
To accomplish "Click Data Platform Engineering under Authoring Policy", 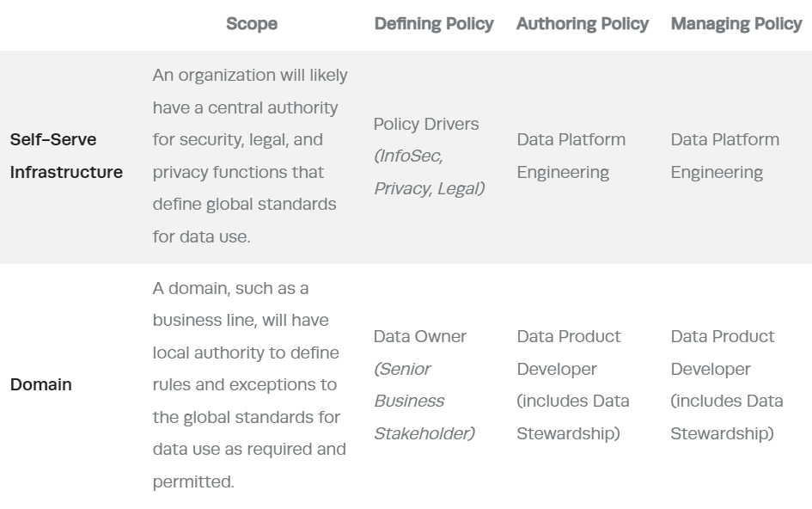I will 571,156.
